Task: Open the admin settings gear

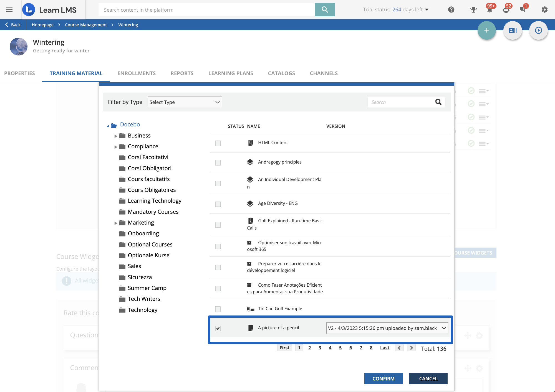Action: coord(544,10)
